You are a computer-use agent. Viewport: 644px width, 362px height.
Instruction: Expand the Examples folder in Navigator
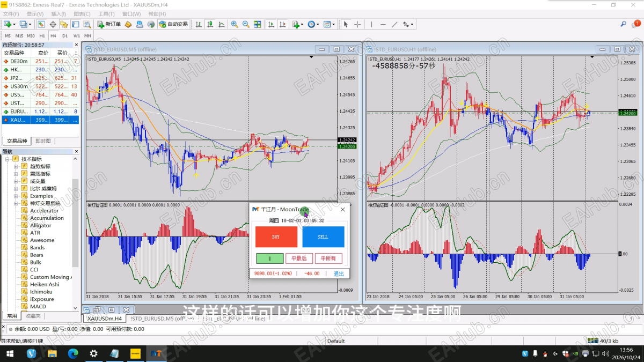click(16, 196)
